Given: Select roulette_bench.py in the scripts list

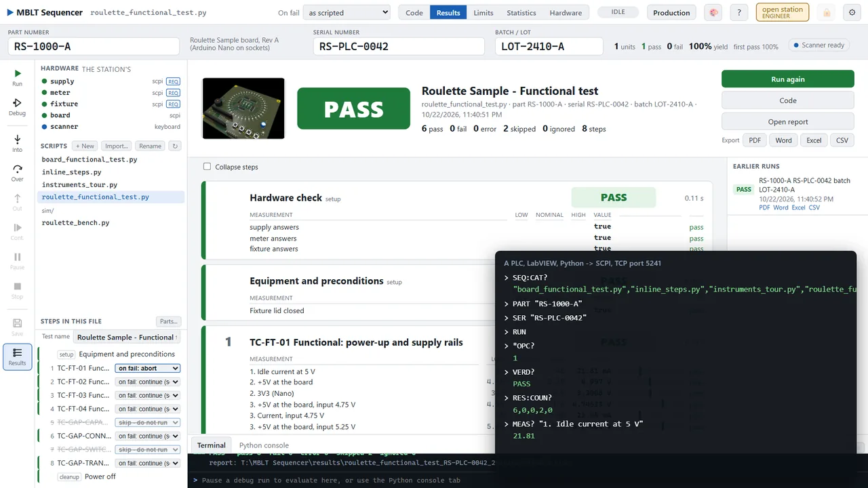Looking at the screenshot, I should click(76, 223).
